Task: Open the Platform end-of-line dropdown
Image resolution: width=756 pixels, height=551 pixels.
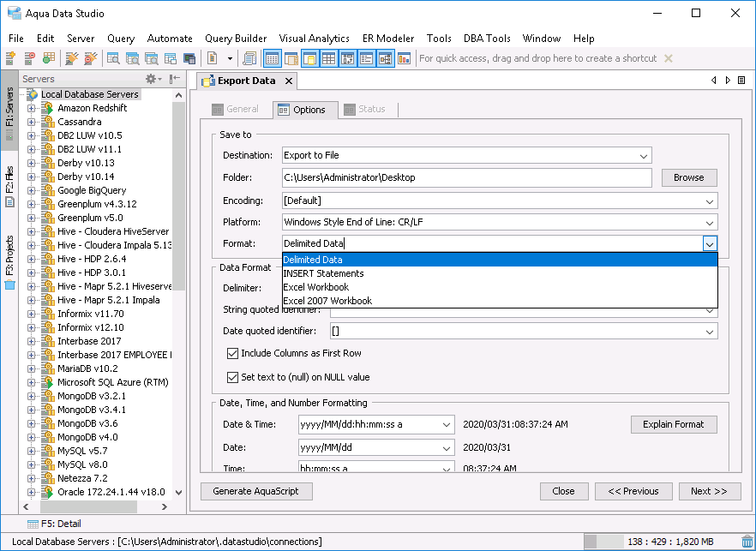Action: pyautogui.click(x=709, y=223)
